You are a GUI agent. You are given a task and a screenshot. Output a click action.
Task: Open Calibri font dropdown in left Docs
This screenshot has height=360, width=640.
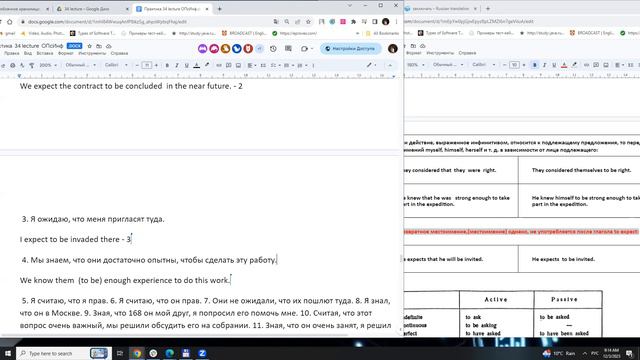(x=116, y=65)
